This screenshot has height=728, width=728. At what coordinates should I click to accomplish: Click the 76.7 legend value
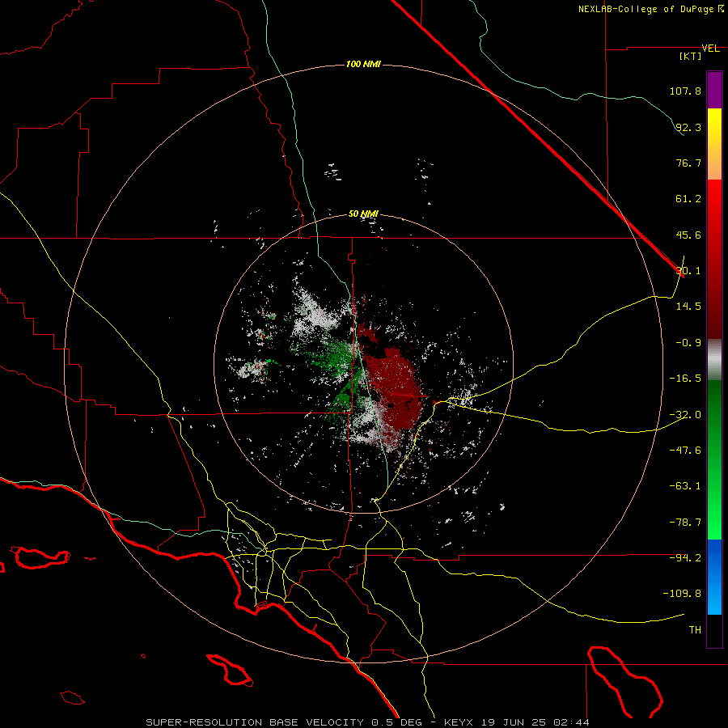click(x=688, y=163)
